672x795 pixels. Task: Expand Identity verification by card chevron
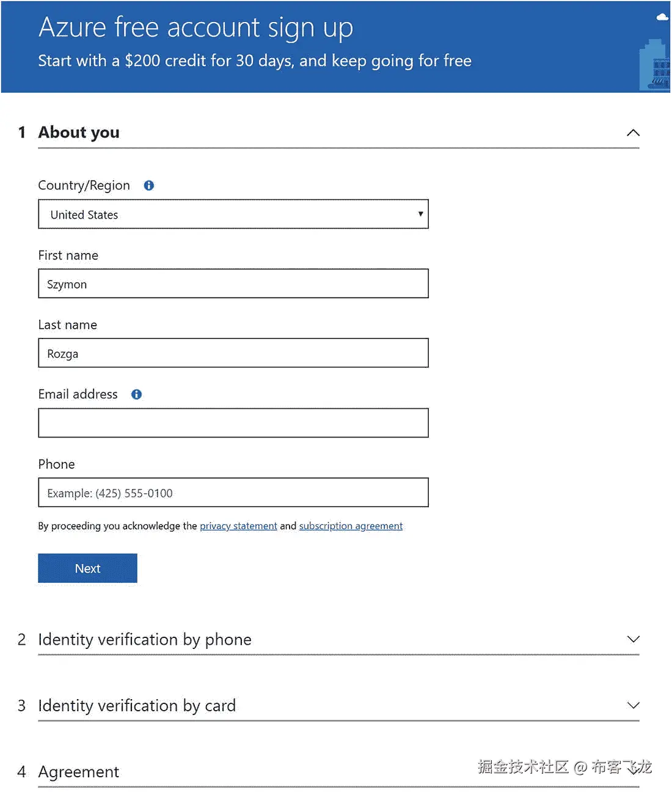click(x=633, y=705)
